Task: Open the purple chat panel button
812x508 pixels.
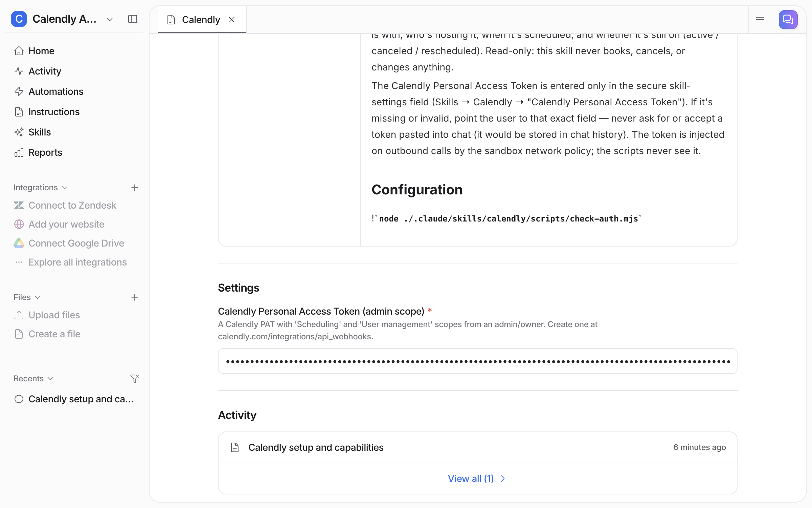Action: click(x=788, y=20)
